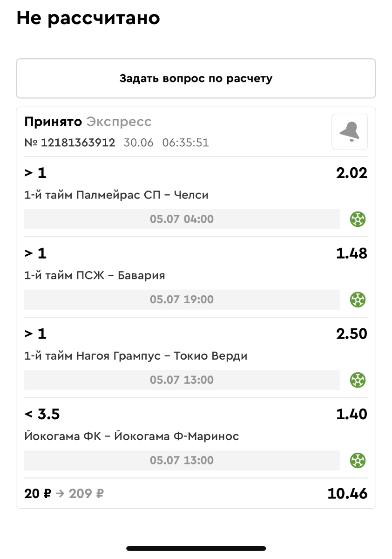Image resolution: width=392 pixels, height=559 pixels.
Task: Open the Палмейрас СП – Челси match
Action: 116,195
